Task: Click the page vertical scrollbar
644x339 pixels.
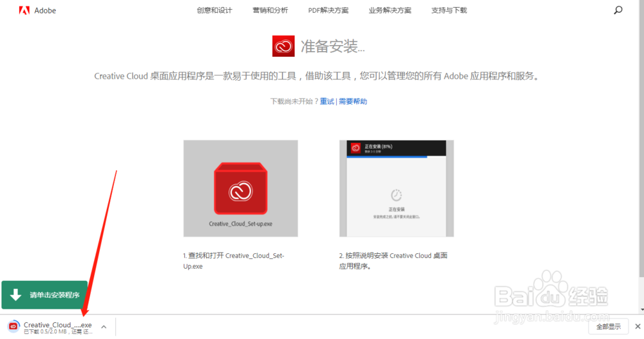Action: point(641,138)
